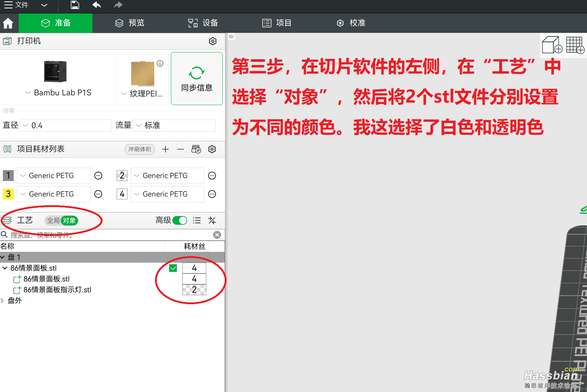Expand the 盘外 tree item
Image resolution: width=587 pixels, height=392 pixels.
(3, 300)
